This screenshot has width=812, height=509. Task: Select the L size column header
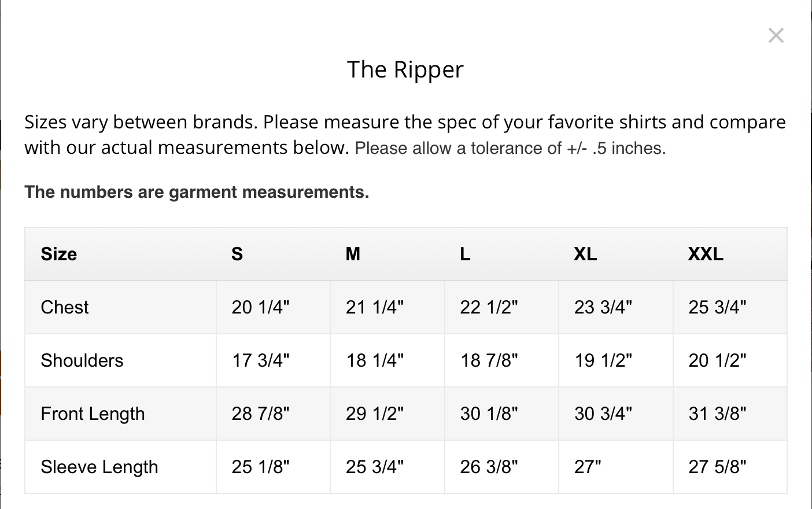click(x=465, y=254)
